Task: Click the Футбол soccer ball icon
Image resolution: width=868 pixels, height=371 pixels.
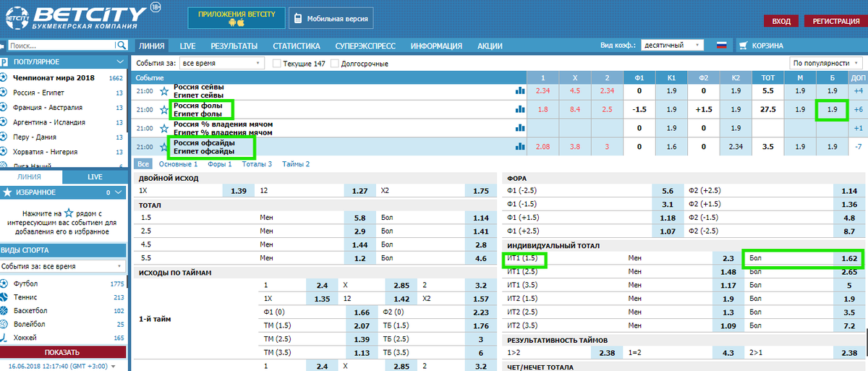Action: tap(4, 283)
